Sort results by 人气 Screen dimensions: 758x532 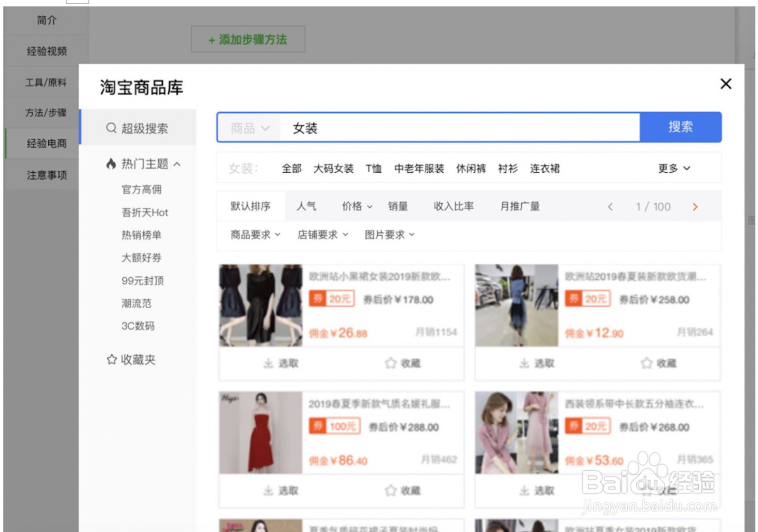click(x=306, y=206)
